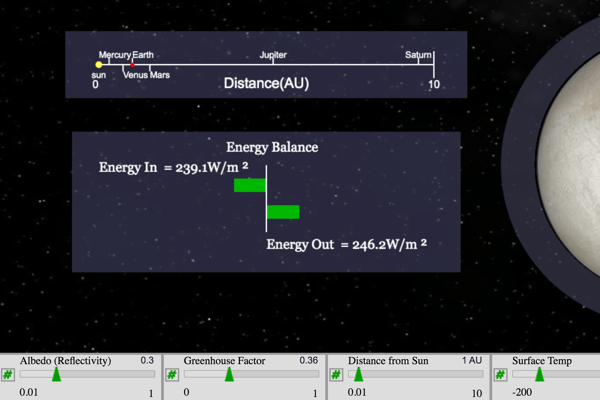Click the Surface Temp slider handle
The image size is (600, 400).
(540, 374)
